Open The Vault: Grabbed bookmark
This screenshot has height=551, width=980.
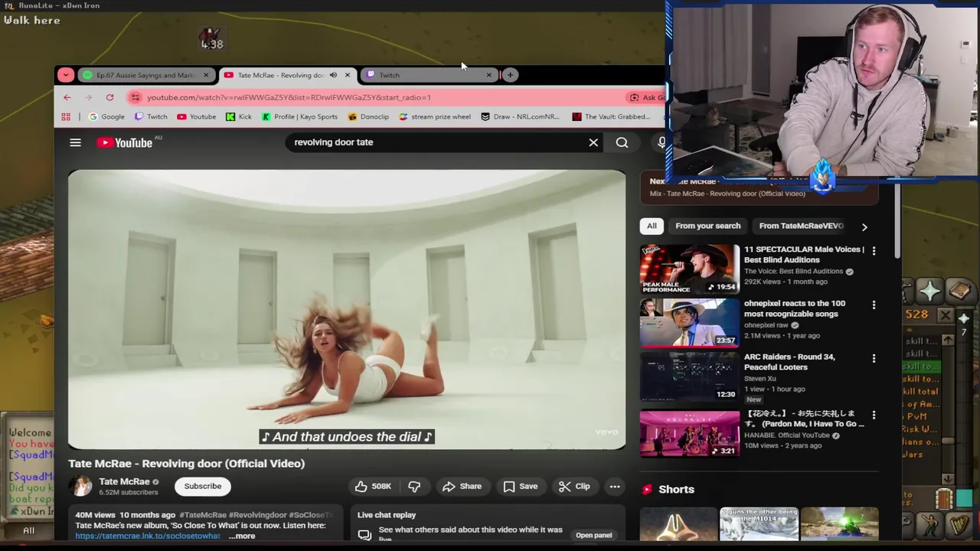[611, 117]
